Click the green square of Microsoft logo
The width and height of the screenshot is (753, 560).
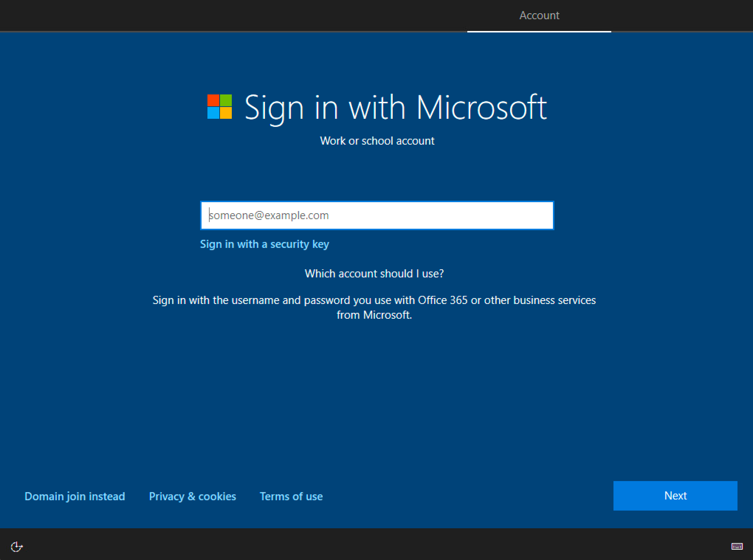tap(226, 100)
